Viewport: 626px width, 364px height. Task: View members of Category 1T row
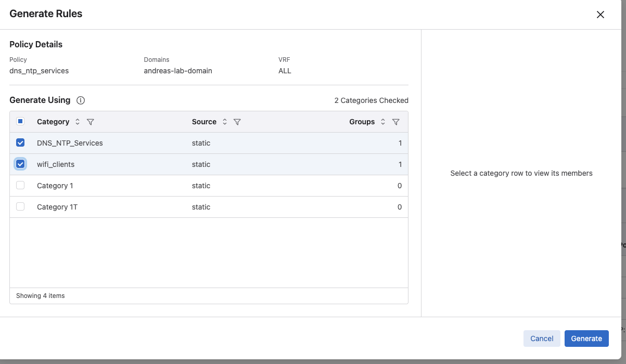(x=57, y=207)
